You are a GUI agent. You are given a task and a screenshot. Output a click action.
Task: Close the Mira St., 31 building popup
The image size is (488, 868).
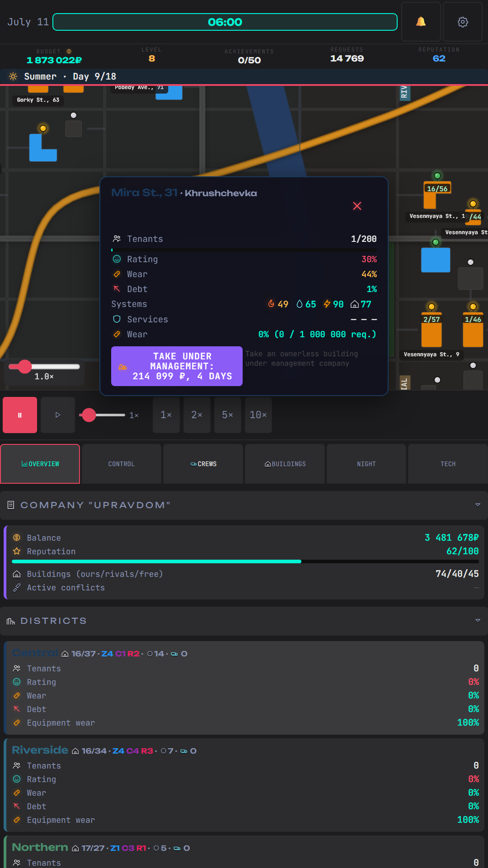357,206
